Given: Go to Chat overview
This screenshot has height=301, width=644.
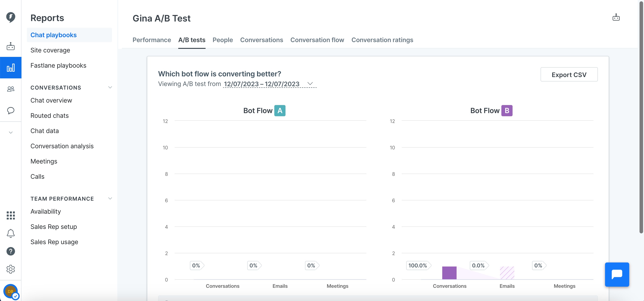Looking at the screenshot, I should pyautogui.click(x=51, y=101).
